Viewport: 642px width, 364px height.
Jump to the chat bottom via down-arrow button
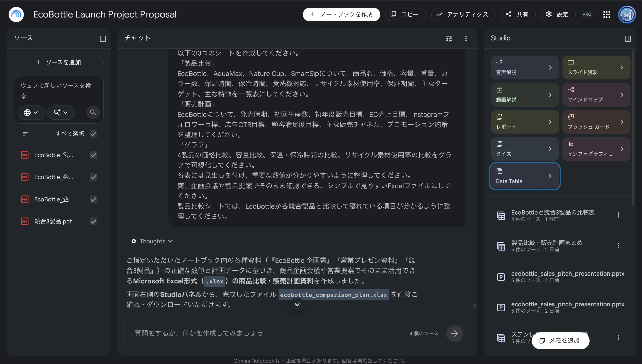(x=297, y=304)
